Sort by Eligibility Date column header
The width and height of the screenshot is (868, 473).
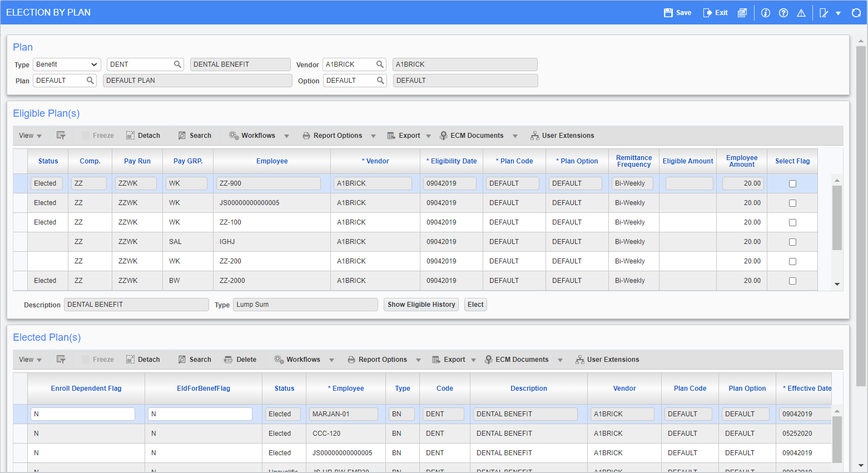(452, 161)
